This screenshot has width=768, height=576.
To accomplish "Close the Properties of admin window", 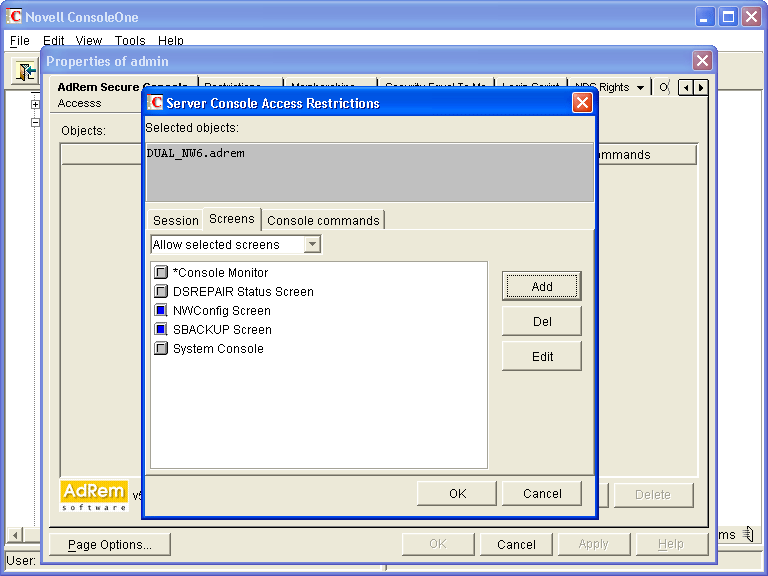I will coord(702,61).
